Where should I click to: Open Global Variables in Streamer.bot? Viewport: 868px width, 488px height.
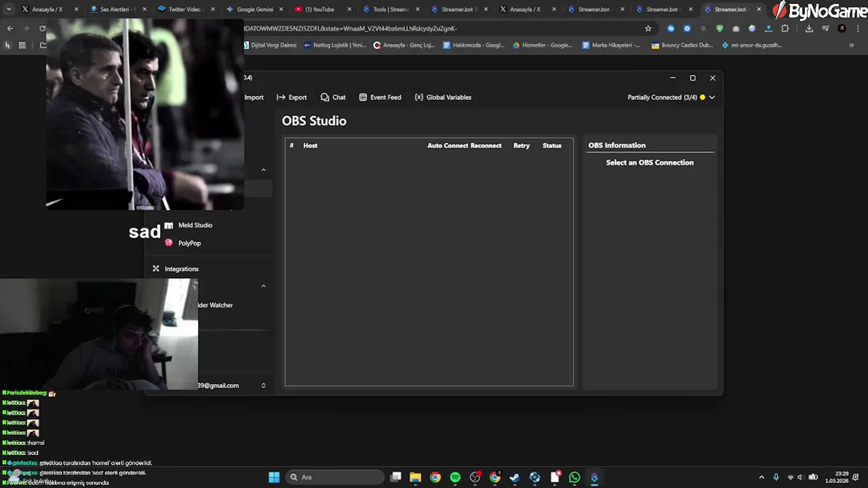click(443, 97)
